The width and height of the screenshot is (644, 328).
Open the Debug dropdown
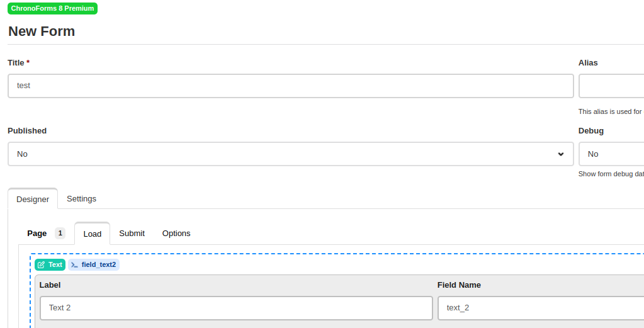(611, 154)
